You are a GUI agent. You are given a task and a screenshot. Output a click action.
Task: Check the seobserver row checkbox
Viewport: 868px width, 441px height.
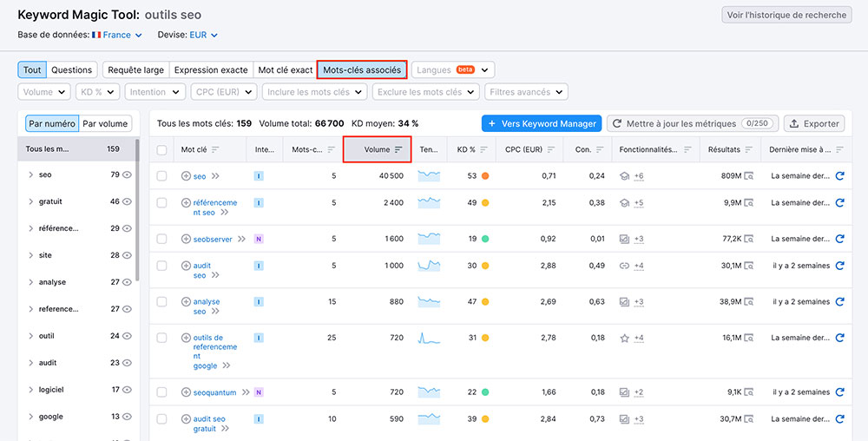click(161, 239)
